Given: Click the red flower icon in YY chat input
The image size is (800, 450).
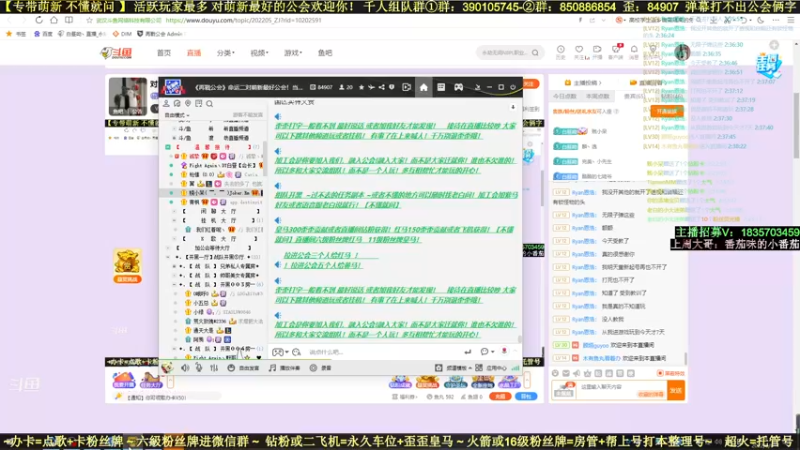Looking at the screenshot, I should click(x=504, y=352).
